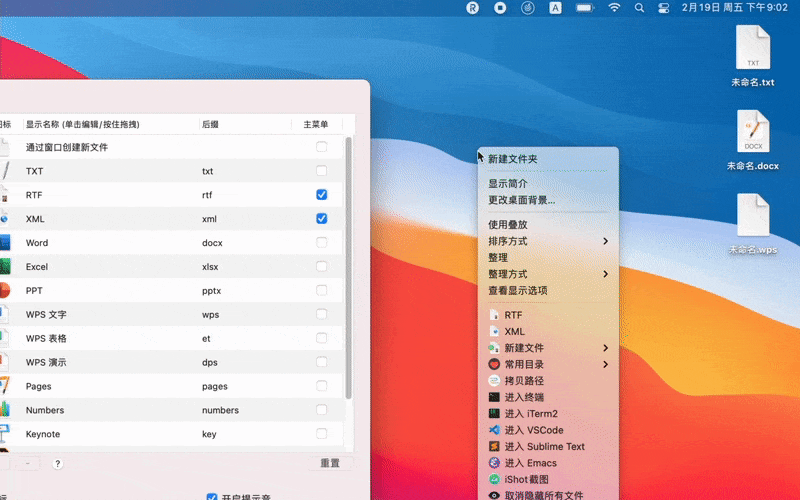The image size is (800, 500).
Task: Uncheck the XML main menu checkbox
Action: click(321, 218)
